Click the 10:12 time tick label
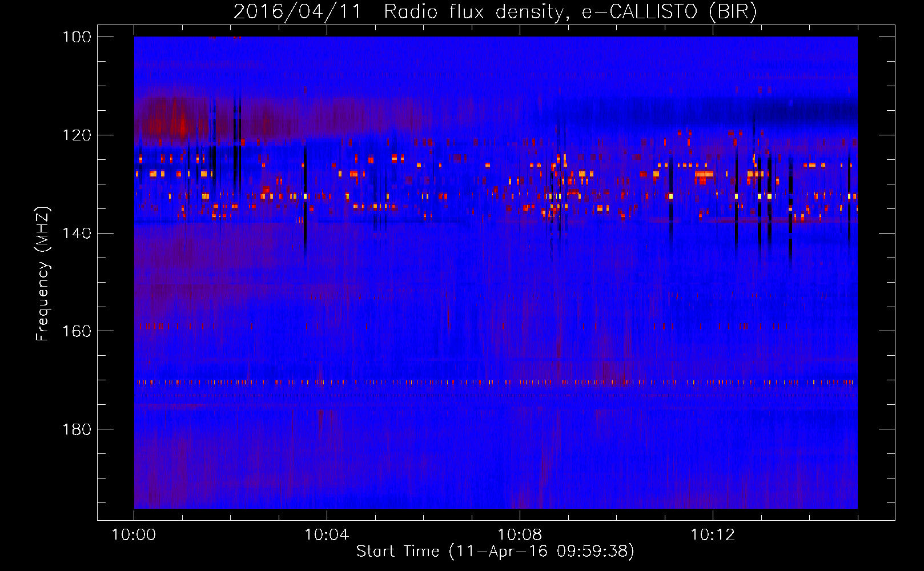Screen dimensions: 924x571 [x=713, y=535]
